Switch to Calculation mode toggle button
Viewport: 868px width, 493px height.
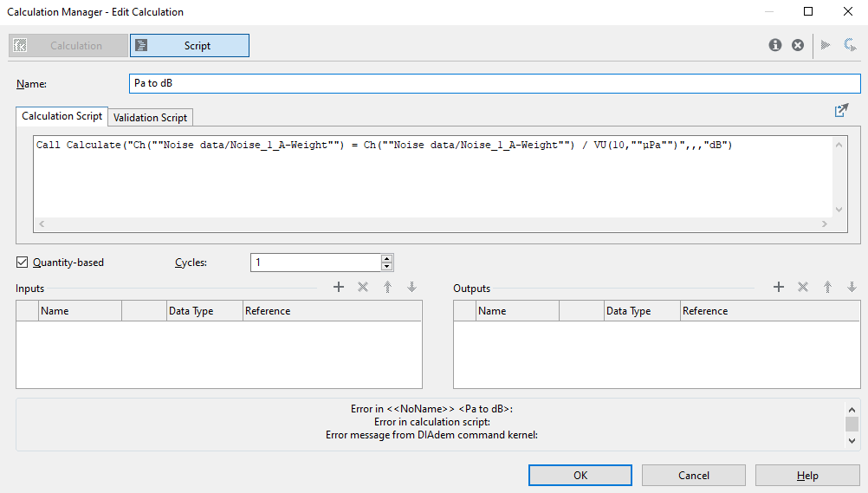point(68,46)
